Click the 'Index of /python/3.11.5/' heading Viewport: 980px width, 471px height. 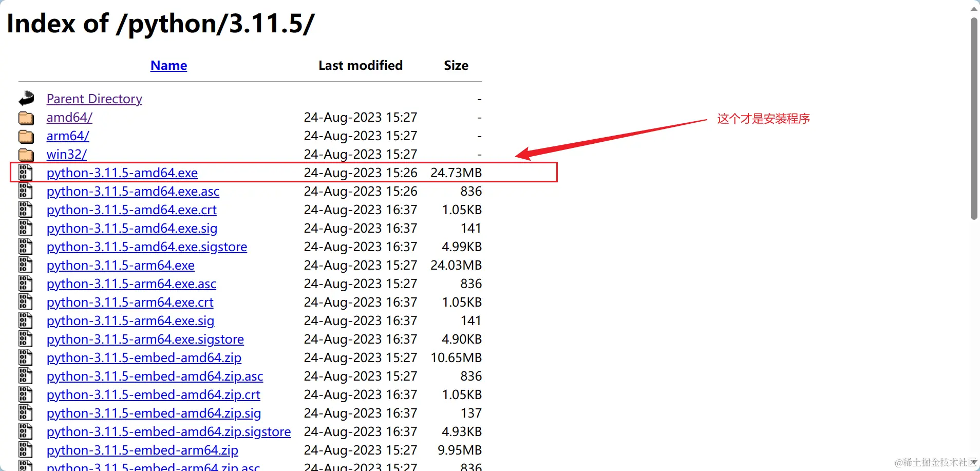pyautogui.click(x=160, y=24)
